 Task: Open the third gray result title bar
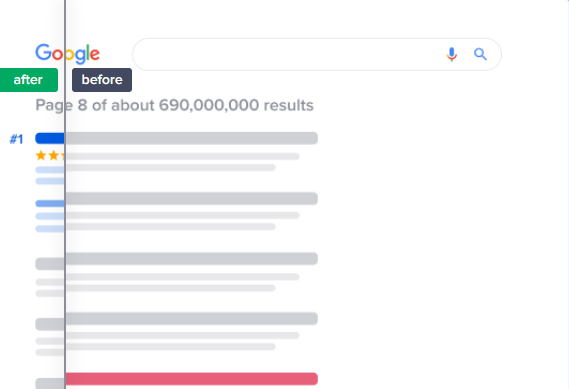pos(192,259)
